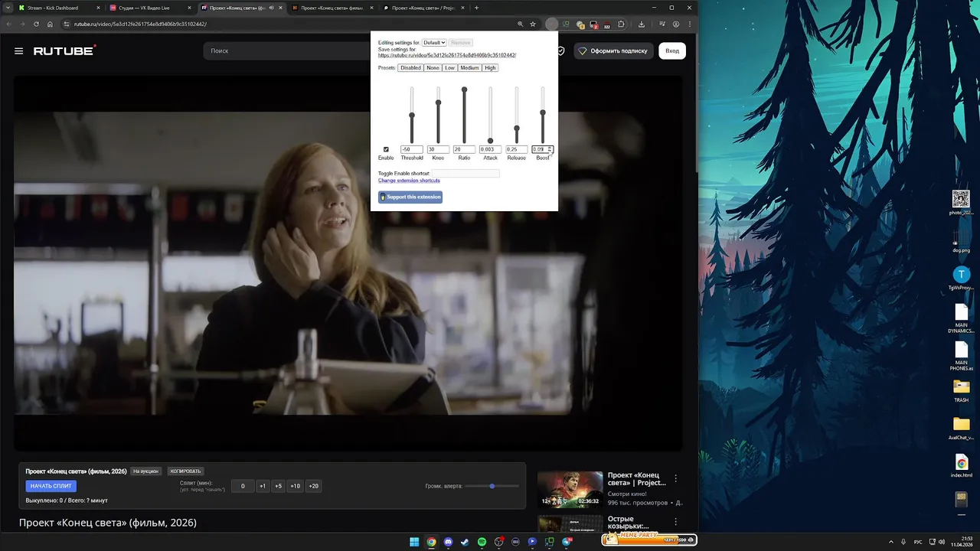Apply the High preset
The height and width of the screenshot is (551, 980).
coord(490,68)
